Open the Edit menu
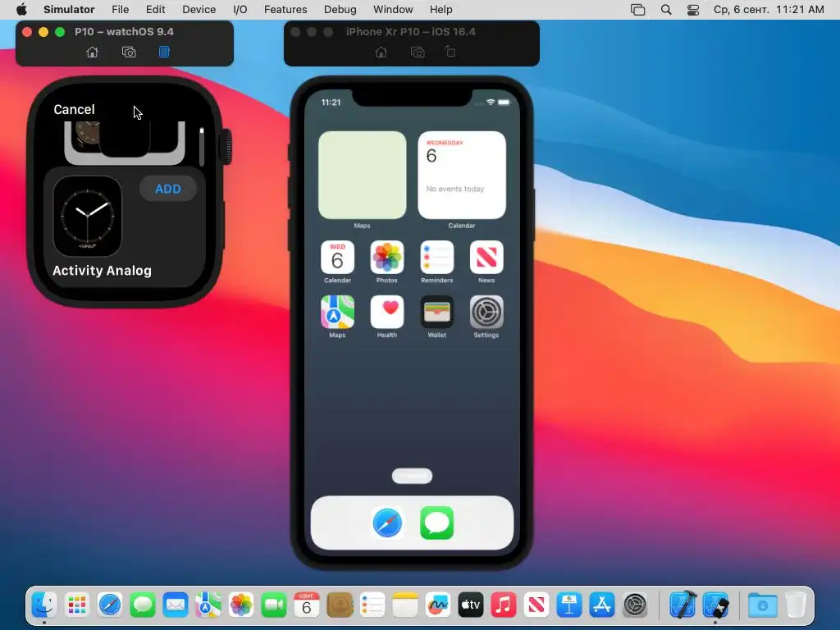 (155, 10)
